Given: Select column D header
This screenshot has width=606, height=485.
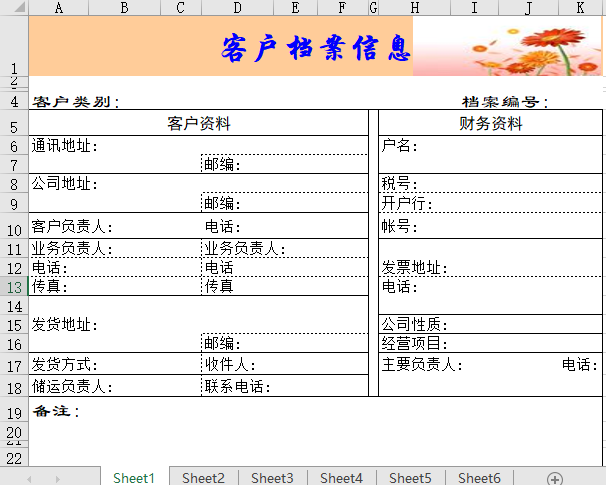Looking at the screenshot, I should tap(208, 8).
